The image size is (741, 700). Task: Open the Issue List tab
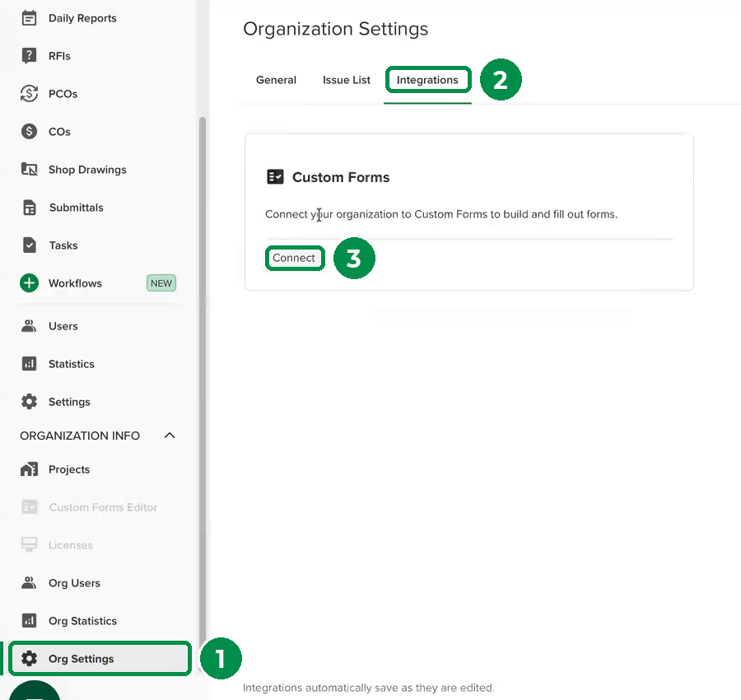[x=347, y=80]
